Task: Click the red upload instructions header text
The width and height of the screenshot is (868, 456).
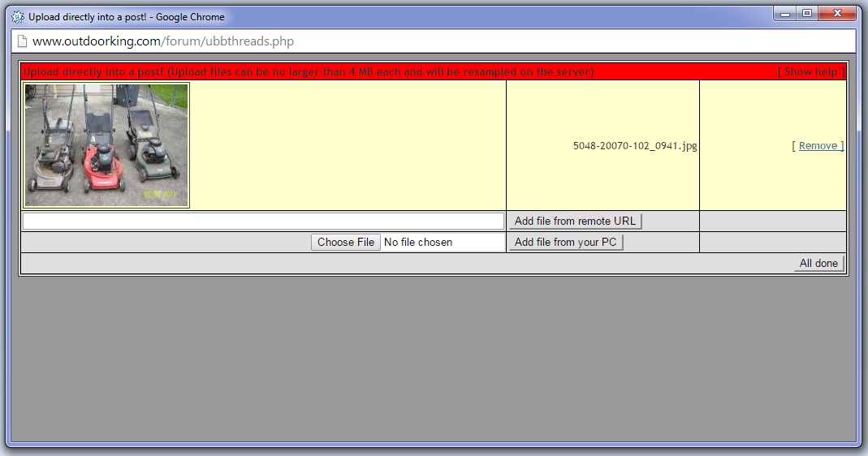Action: [309, 71]
